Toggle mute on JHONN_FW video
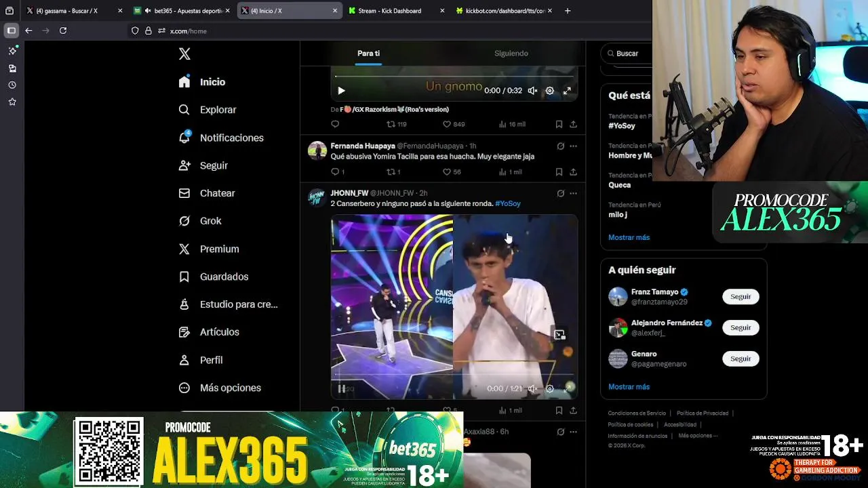868x488 pixels. [533, 389]
